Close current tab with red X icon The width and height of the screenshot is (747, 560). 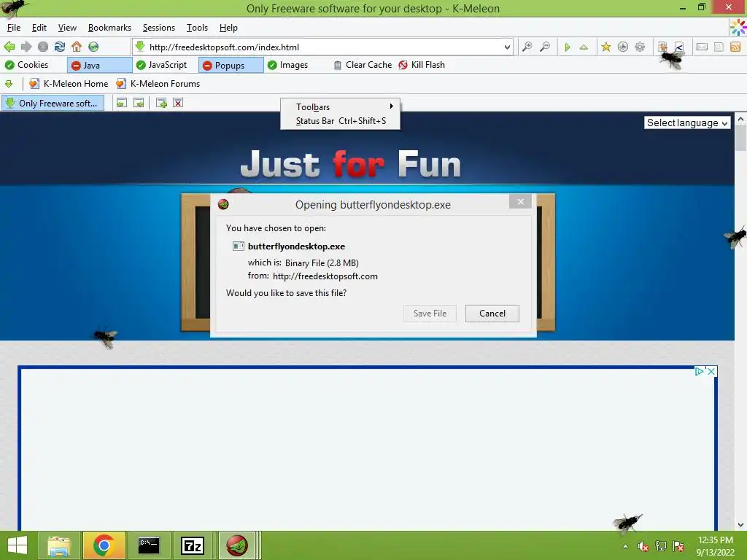tap(178, 103)
